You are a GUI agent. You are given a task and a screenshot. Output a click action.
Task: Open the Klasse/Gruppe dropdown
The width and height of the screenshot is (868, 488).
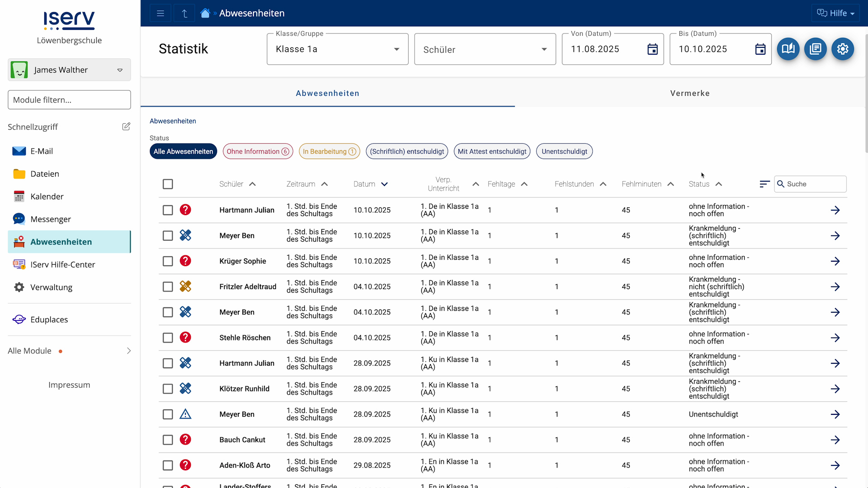pos(337,49)
